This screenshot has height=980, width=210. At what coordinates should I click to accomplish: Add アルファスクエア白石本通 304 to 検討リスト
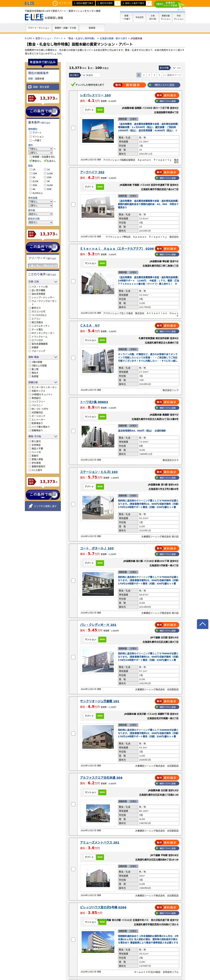pyautogui.click(x=167, y=784)
